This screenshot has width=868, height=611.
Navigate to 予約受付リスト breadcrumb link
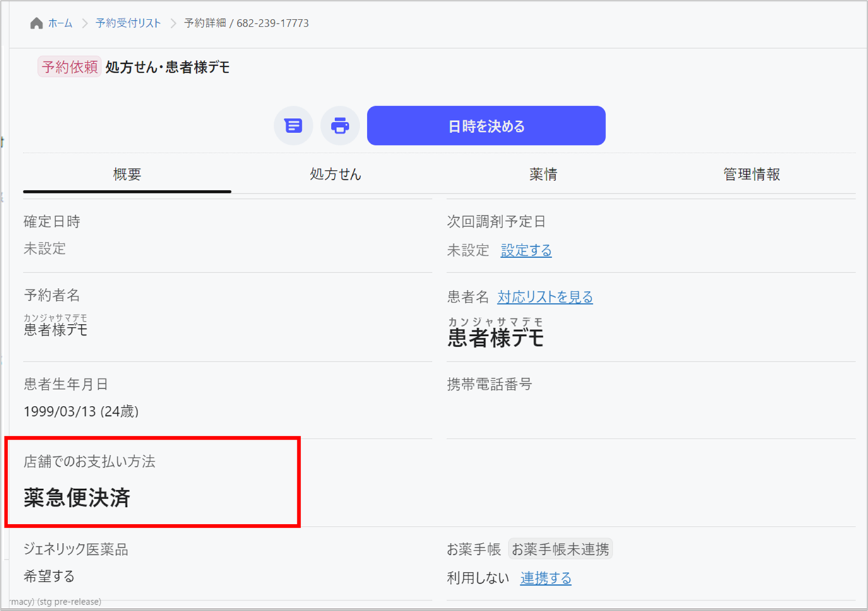pos(128,23)
